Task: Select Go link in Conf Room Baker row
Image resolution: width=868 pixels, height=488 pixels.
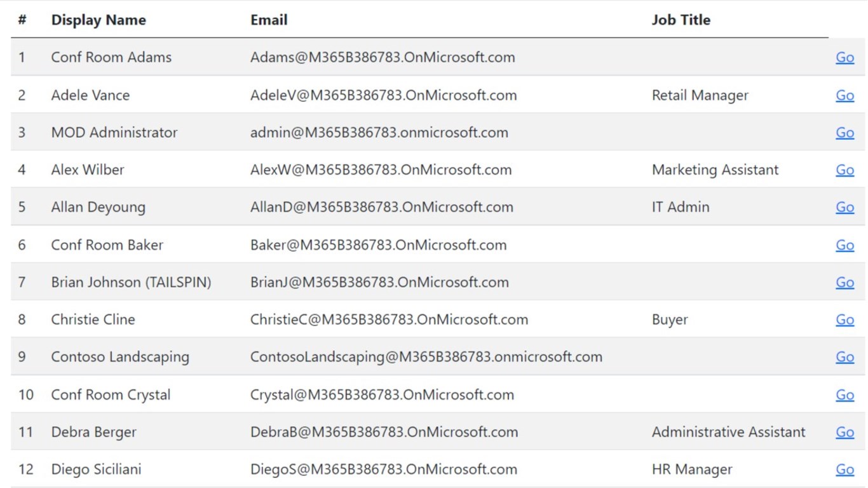Action: (844, 245)
